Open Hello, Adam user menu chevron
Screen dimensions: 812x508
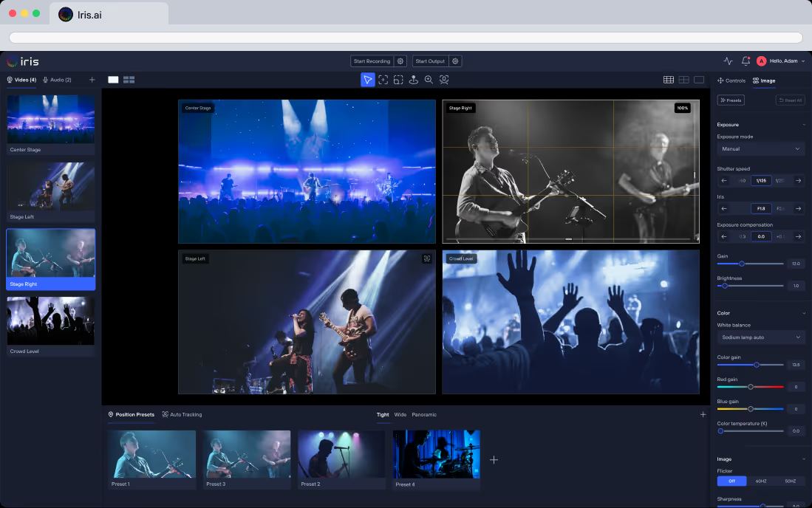click(x=803, y=61)
